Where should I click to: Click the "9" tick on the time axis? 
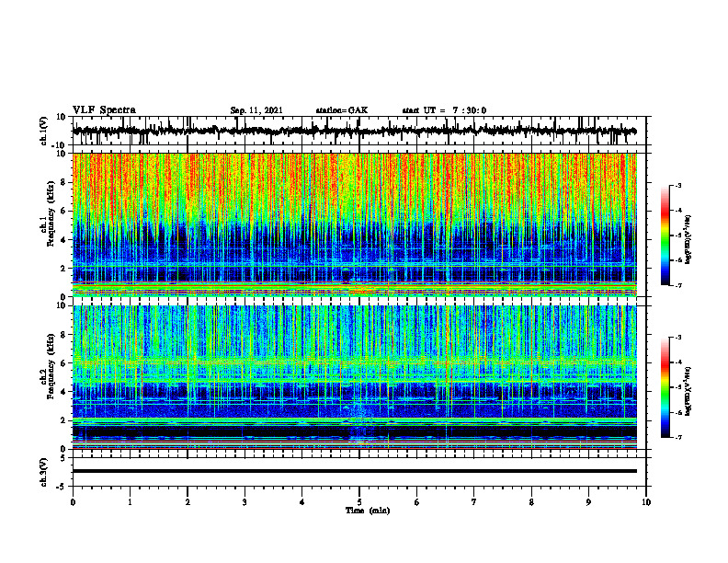[588, 502]
